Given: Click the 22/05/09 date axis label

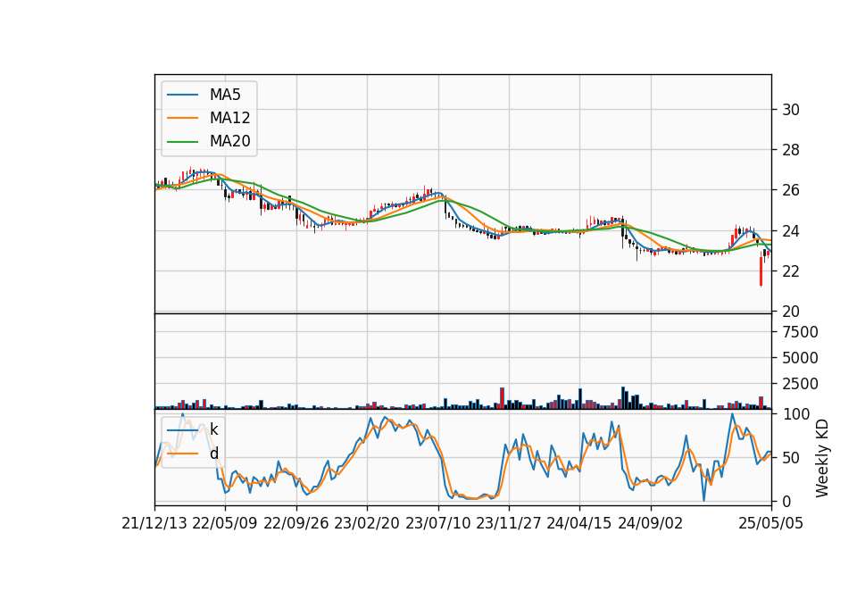Looking at the screenshot, I should (x=225, y=523).
